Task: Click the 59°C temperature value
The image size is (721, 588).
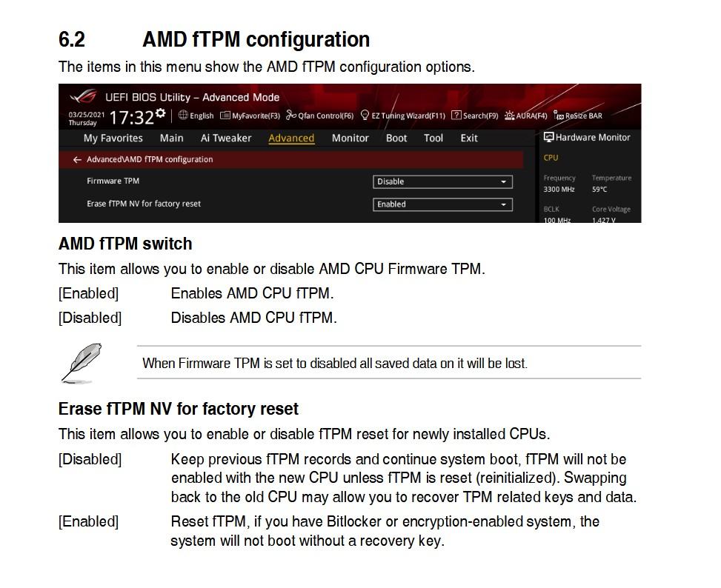Action: pos(599,190)
